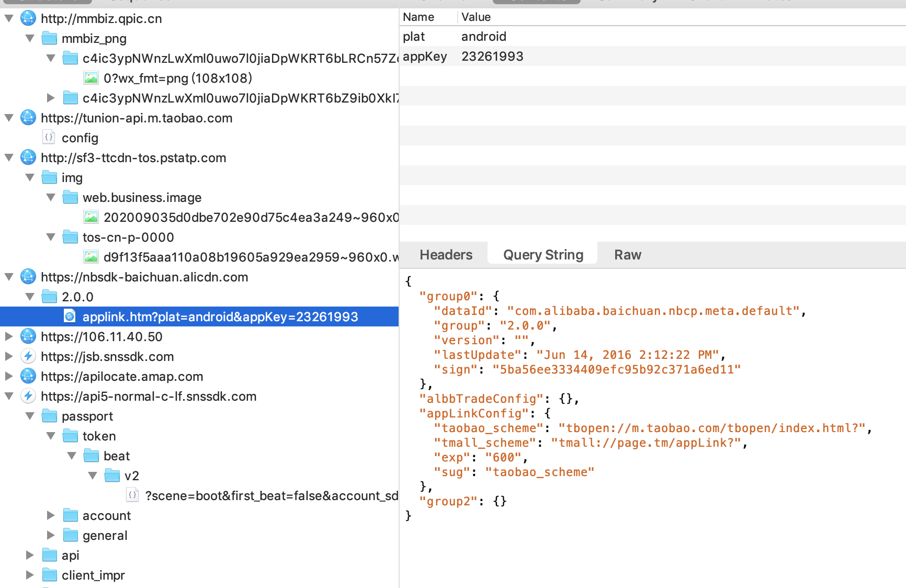Click the v2 folder icon
This screenshot has height=588, width=906.
point(112,476)
